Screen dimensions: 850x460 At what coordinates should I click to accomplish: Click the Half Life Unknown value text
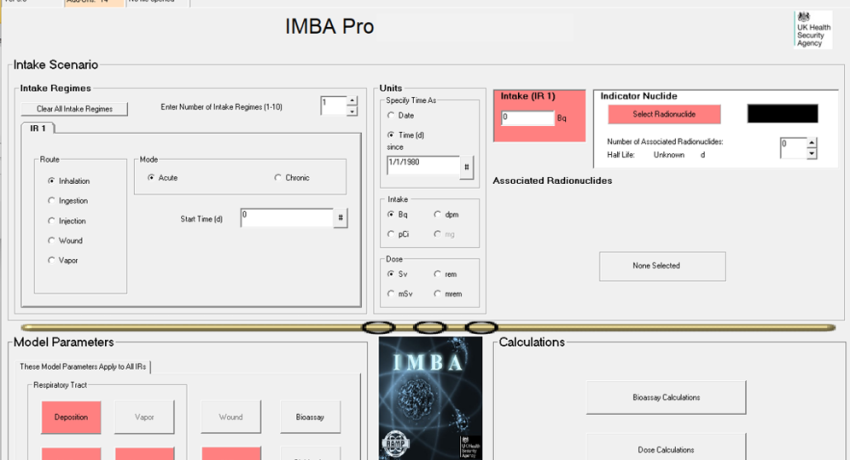point(669,155)
